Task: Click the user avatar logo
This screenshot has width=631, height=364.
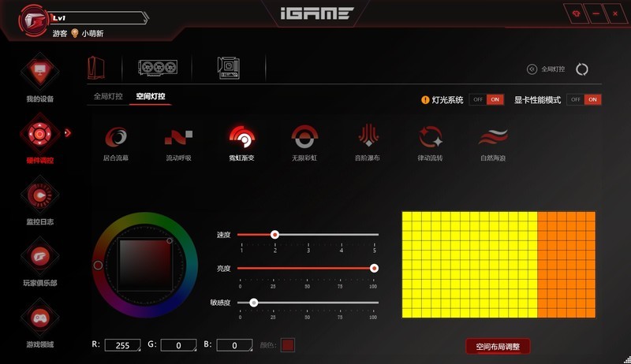Action: (x=34, y=20)
